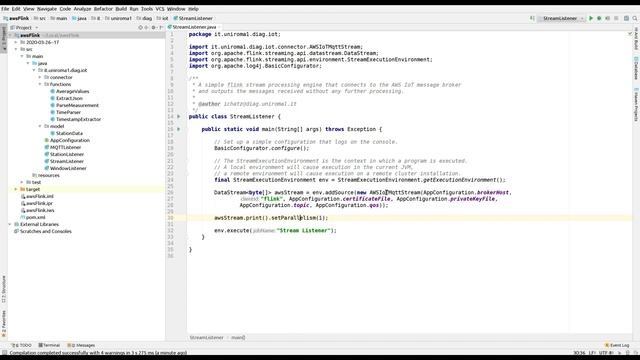Open the TODO tool window
640x360 pixels.
point(22,345)
